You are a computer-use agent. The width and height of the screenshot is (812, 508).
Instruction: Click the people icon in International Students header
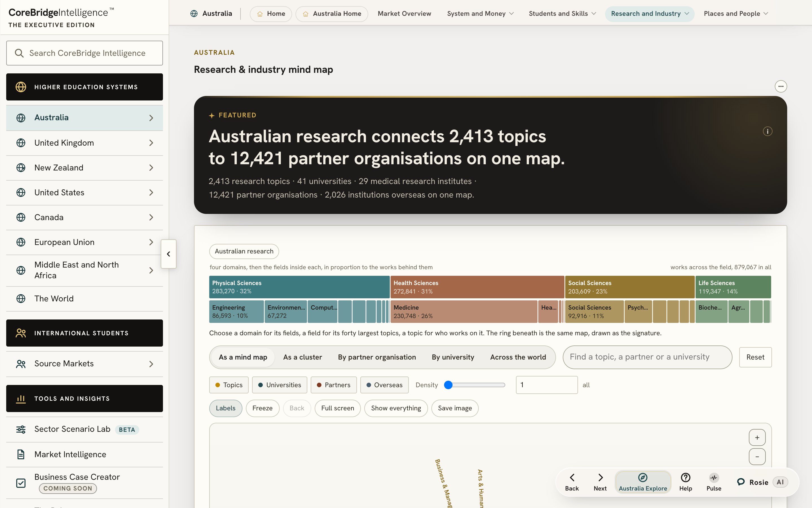tap(21, 333)
